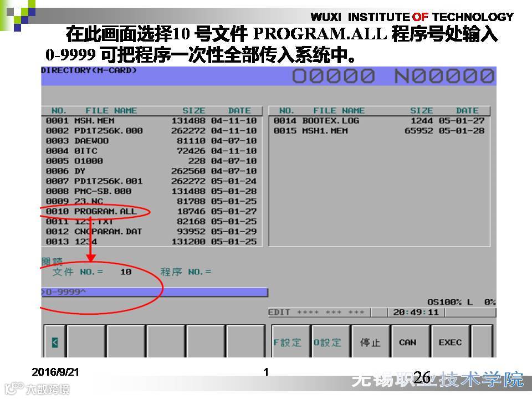The image size is (532, 399).
Task: Click the 程序 NO.= field label
Action: [186, 272]
